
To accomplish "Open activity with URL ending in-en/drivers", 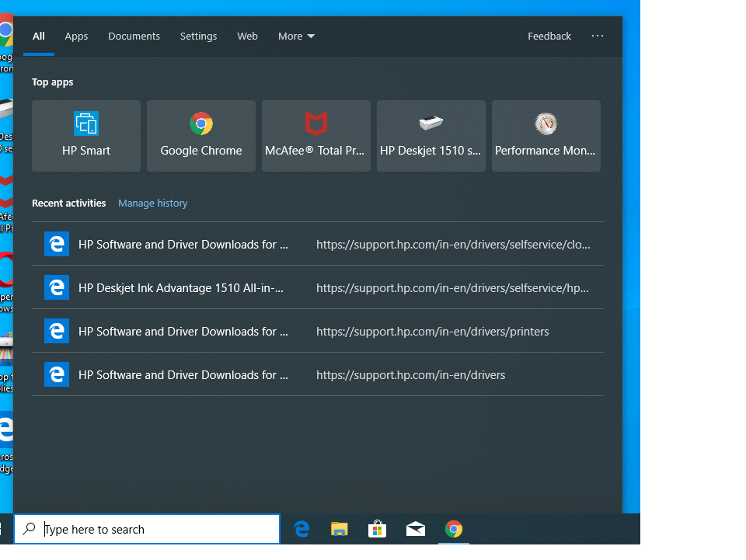I will pyautogui.click(x=318, y=374).
